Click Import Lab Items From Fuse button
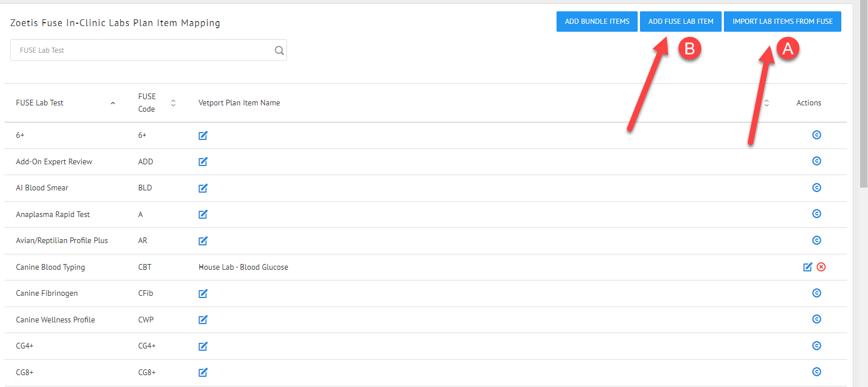868x387 pixels. [782, 22]
